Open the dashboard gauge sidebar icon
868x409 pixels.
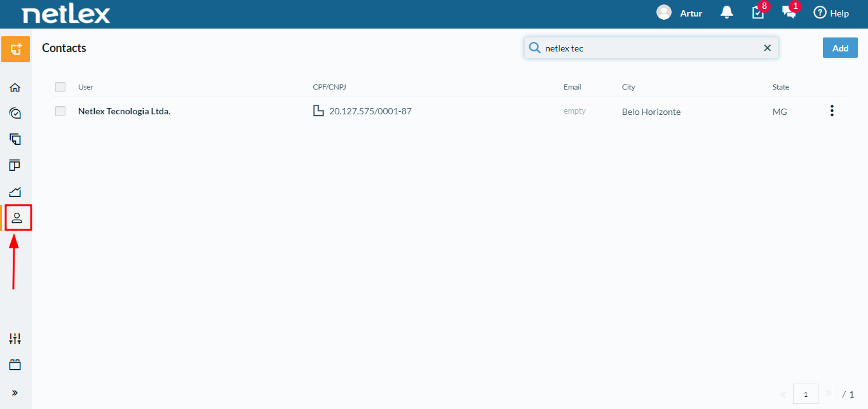click(x=15, y=114)
